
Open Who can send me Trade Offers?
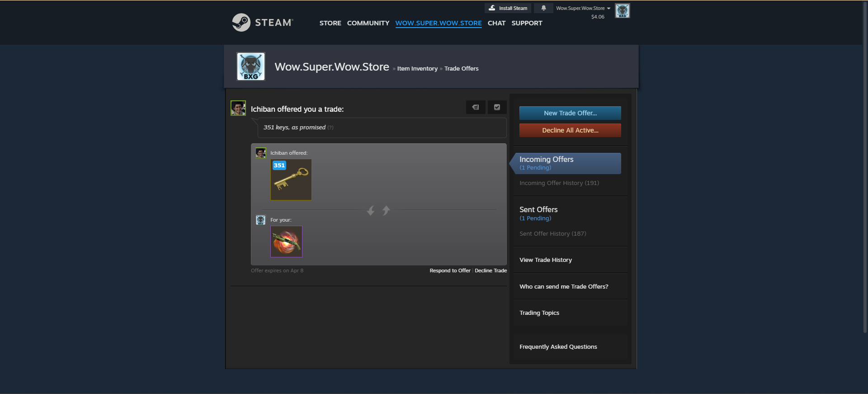pos(564,287)
